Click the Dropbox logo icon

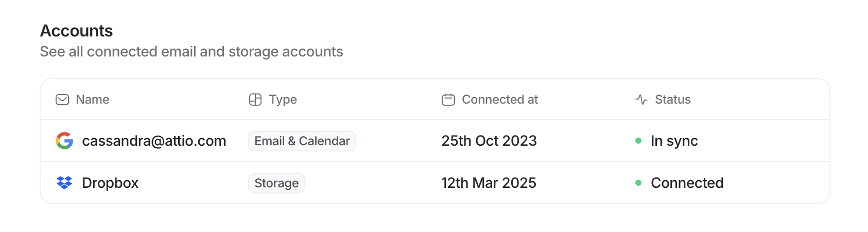(64, 183)
